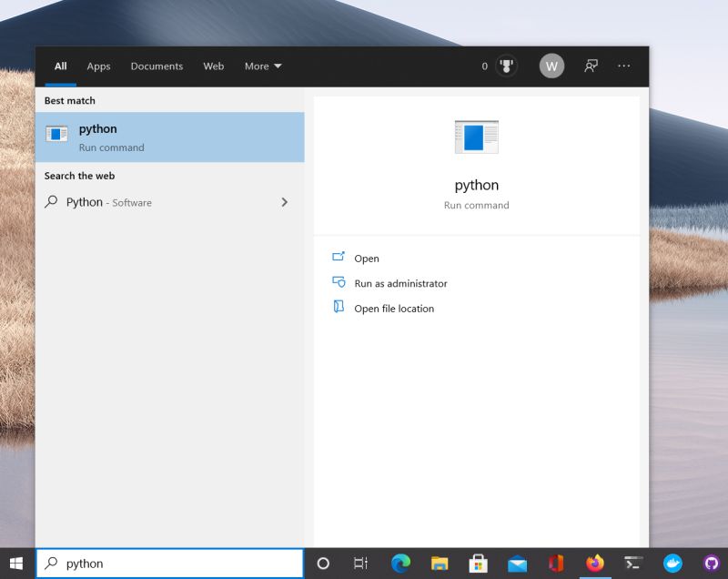Click the Microsoft Rewards medal icon

click(505, 66)
